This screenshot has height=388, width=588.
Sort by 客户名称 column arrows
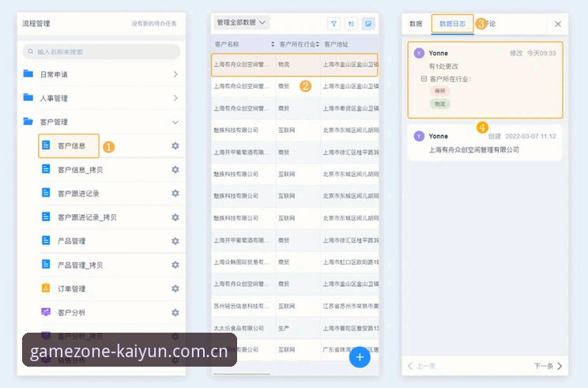[x=273, y=44]
